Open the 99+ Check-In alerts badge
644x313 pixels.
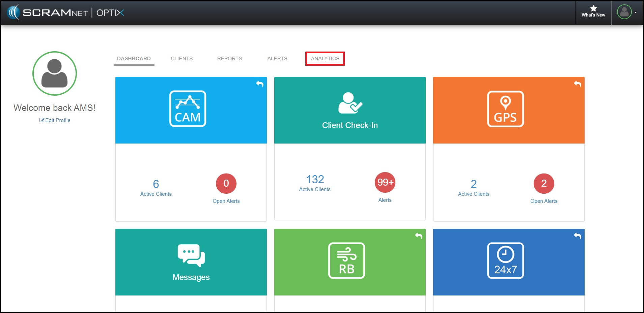[385, 182]
